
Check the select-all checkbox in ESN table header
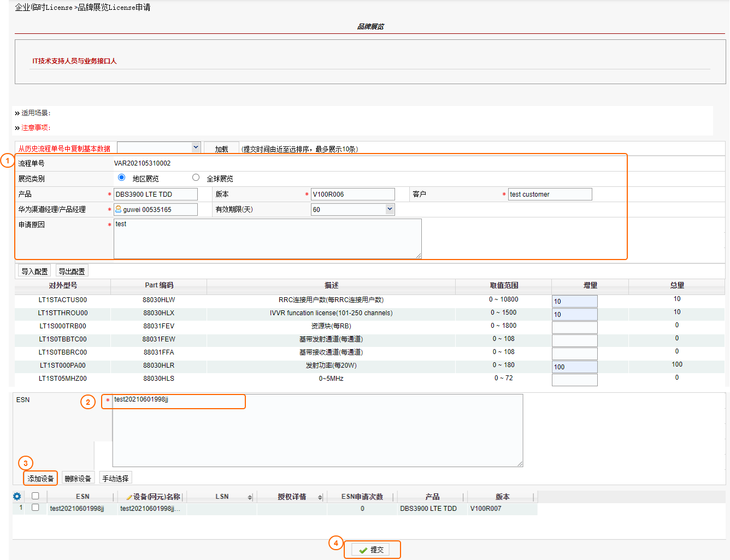[x=36, y=496]
